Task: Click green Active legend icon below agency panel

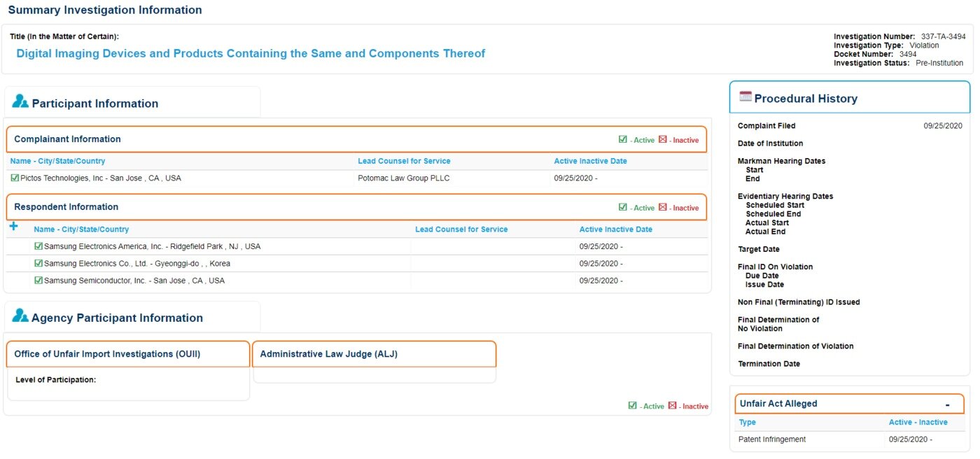Action: [633, 405]
